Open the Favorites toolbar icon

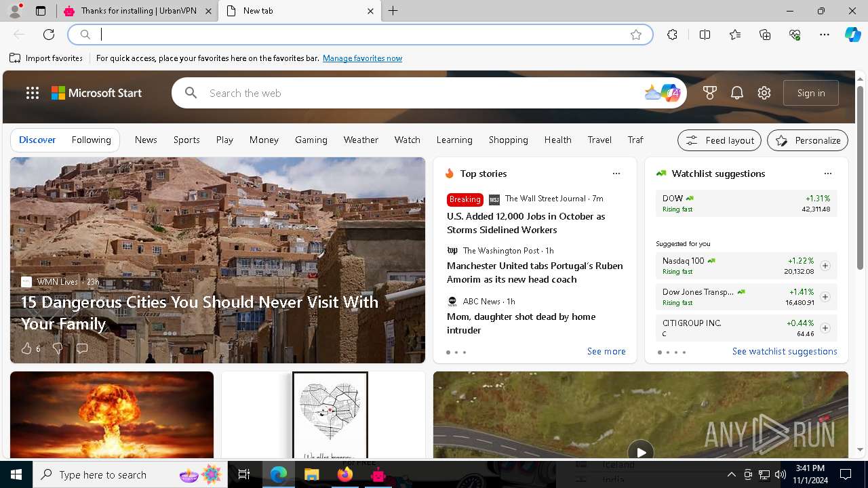[735, 35]
